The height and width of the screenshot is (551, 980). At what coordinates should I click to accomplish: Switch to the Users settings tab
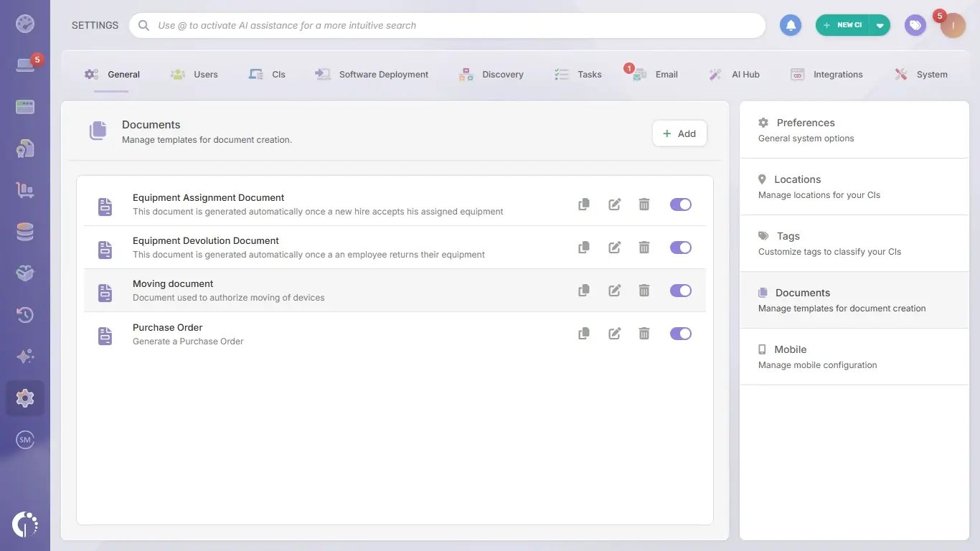194,74
